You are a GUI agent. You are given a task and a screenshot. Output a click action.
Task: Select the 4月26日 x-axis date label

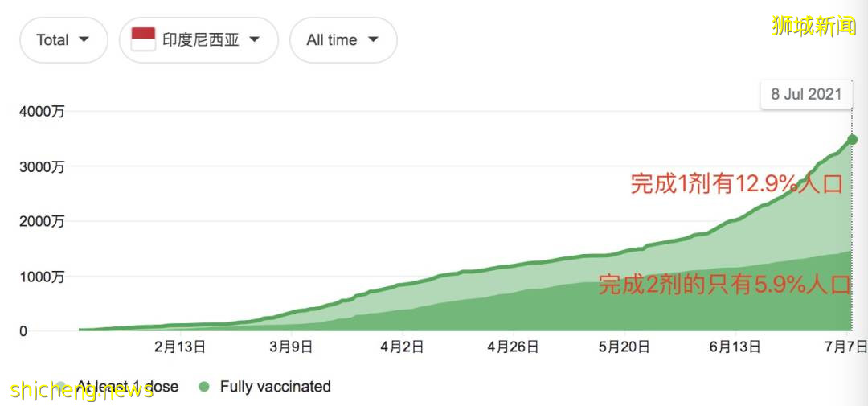pos(513,347)
